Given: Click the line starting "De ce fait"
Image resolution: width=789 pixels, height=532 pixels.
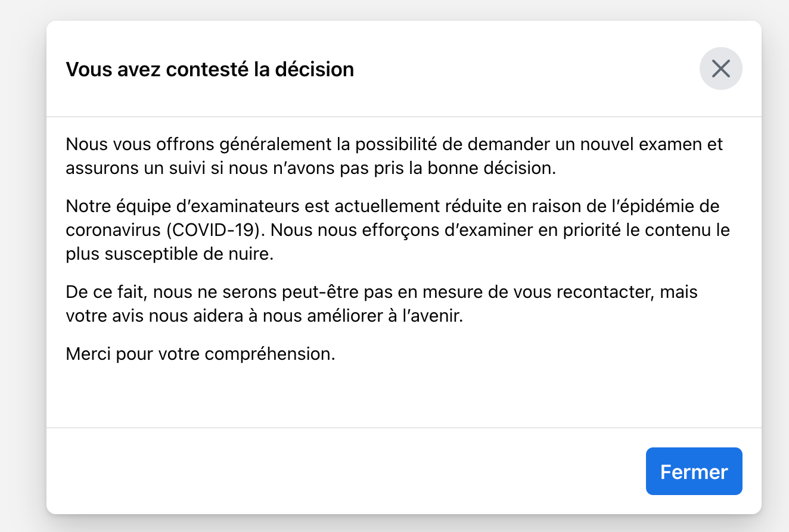Looking at the screenshot, I should tap(381, 293).
